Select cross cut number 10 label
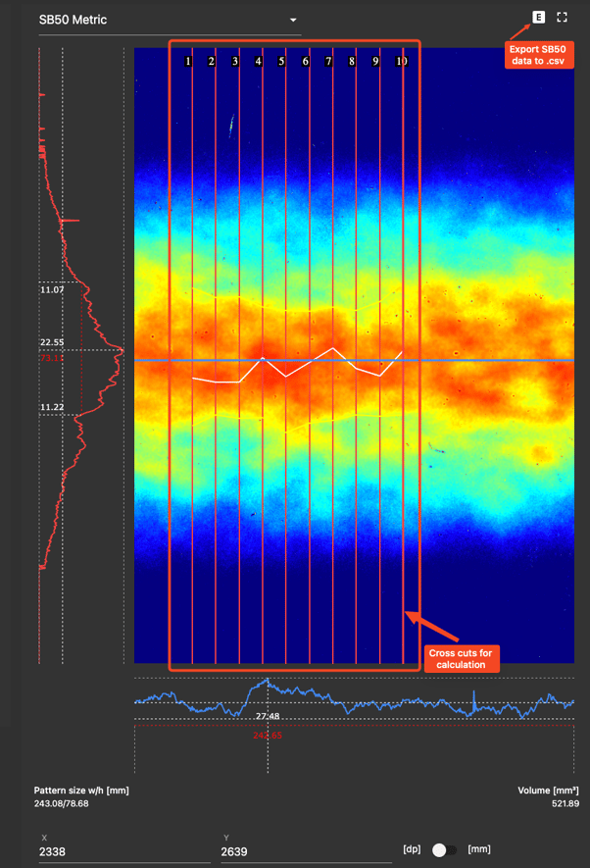590x868 pixels. point(402,61)
